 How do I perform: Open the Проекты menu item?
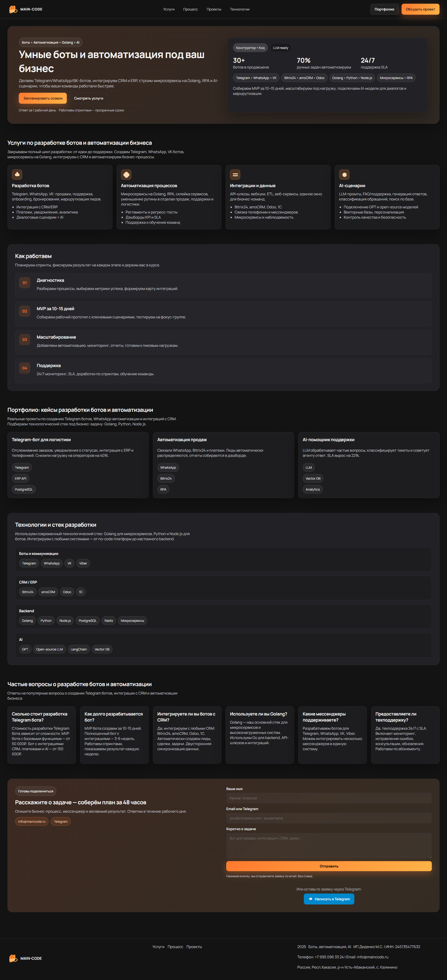coord(214,9)
